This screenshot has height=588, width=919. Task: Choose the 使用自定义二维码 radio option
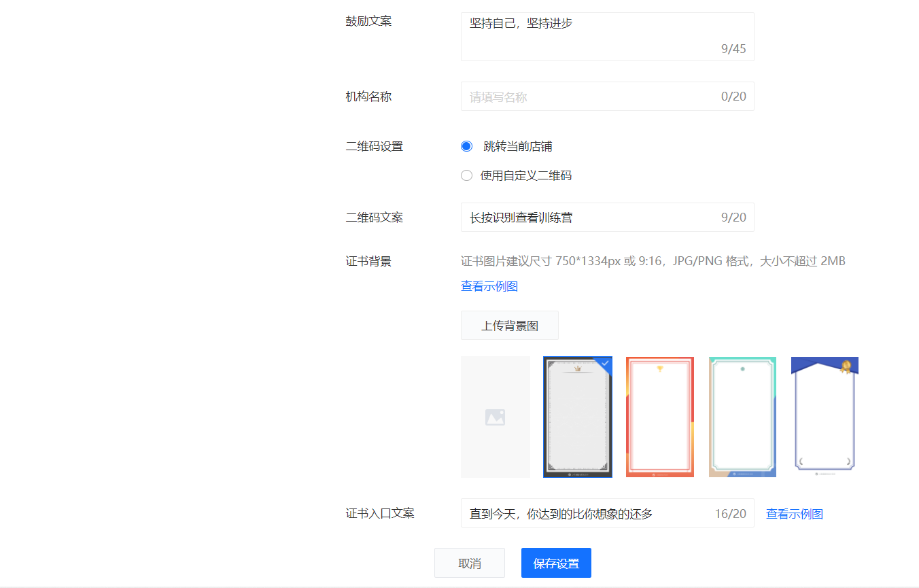466,175
